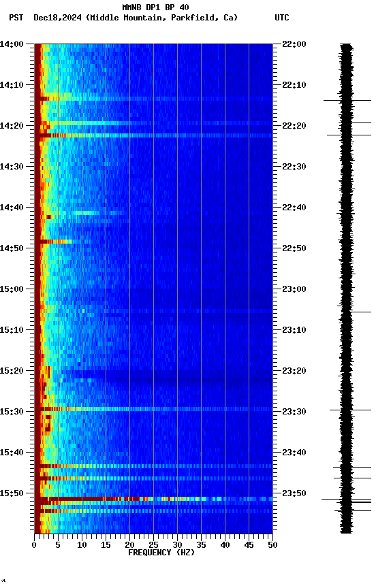The image size is (376, 588).
Task: Click the PST time label 15:30
Action: click(x=12, y=412)
